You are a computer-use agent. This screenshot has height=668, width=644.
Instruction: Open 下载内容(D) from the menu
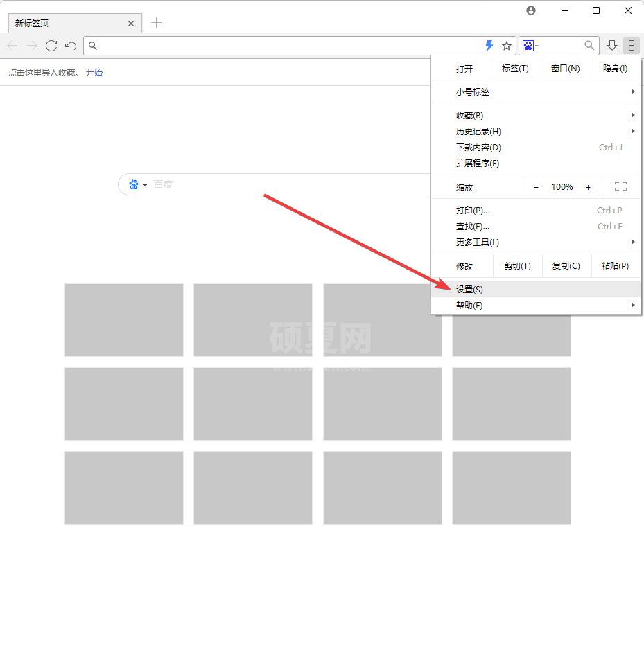[536, 148]
